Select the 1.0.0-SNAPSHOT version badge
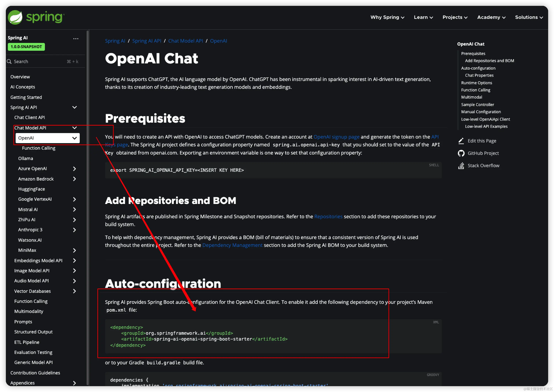Screen dimensions: 554x392 pos(26,47)
